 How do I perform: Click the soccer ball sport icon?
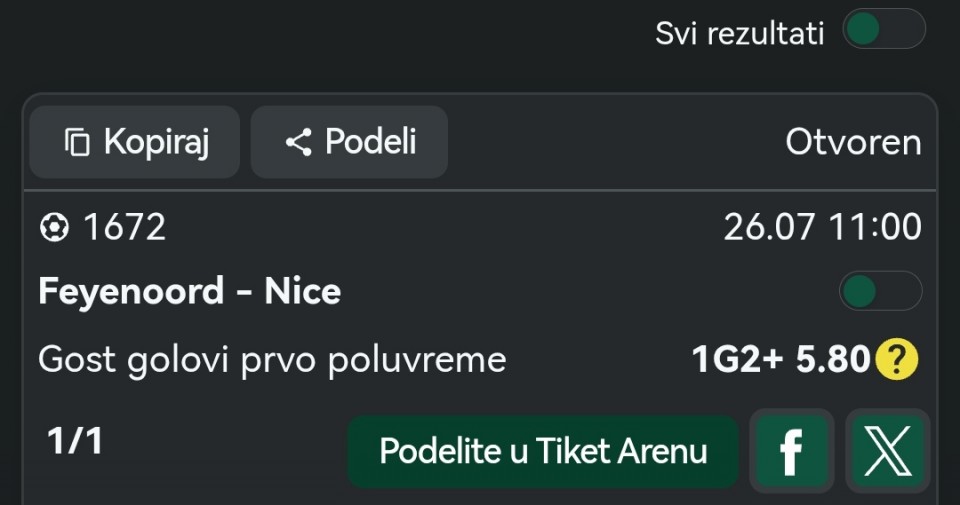pyautogui.click(x=54, y=228)
